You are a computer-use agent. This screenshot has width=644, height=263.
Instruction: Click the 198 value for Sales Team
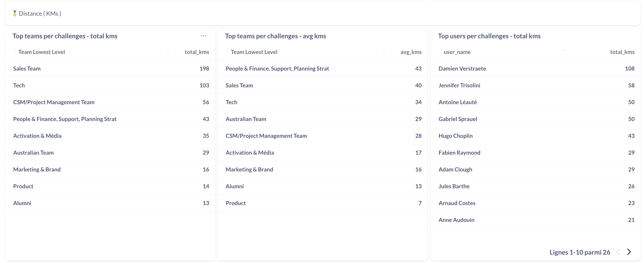click(204, 68)
